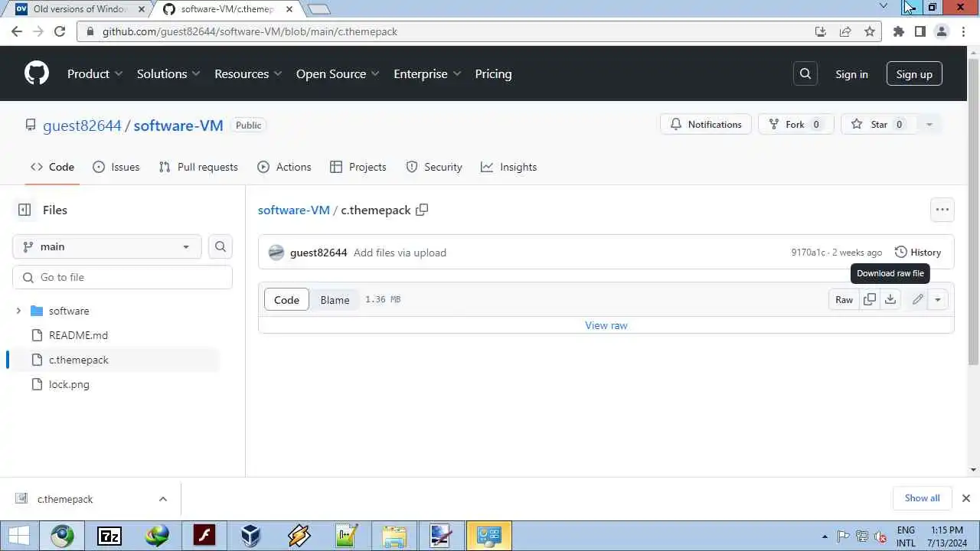This screenshot has height=551, width=980.
Task: Click the Go to file field
Action: pyautogui.click(x=122, y=277)
